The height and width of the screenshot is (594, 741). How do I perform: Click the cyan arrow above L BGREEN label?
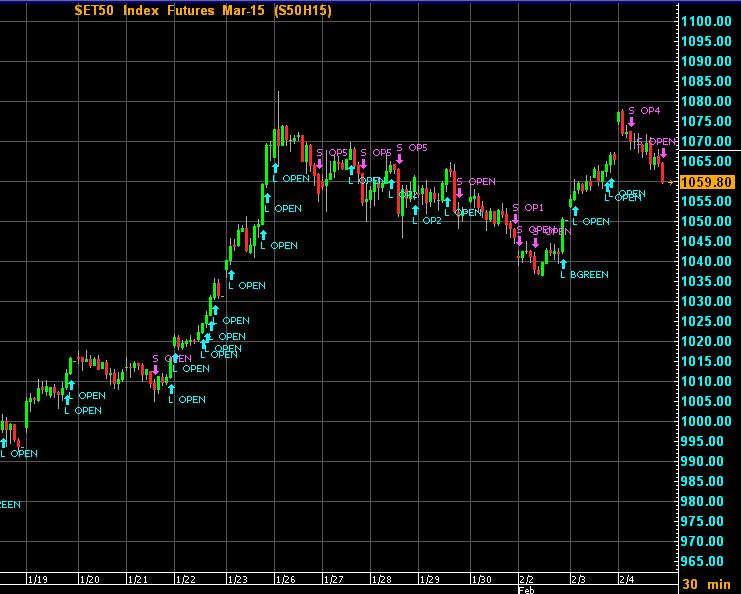563,263
